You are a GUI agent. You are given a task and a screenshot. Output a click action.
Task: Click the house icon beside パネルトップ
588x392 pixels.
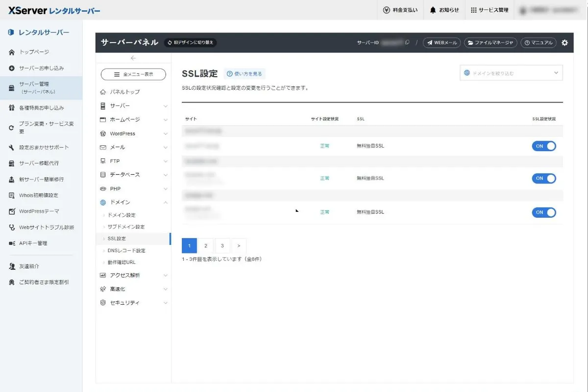pyautogui.click(x=103, y=92)
